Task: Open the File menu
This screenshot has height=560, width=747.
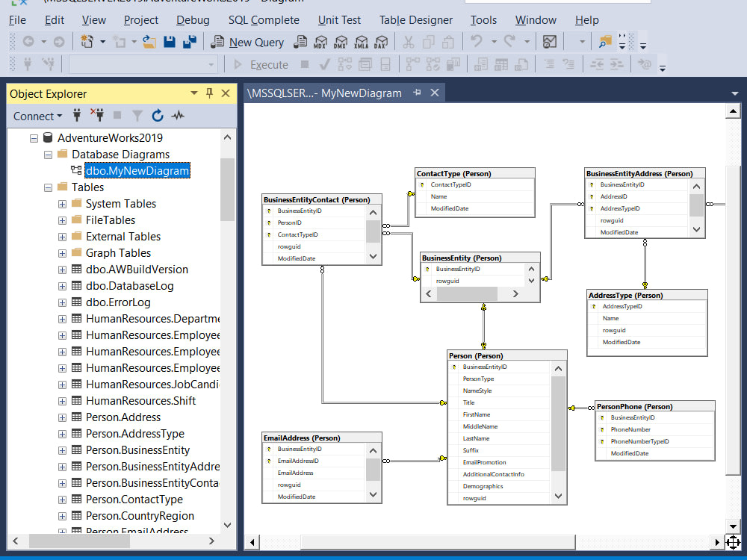Action: pyautogui.click(x=18, y=20)
